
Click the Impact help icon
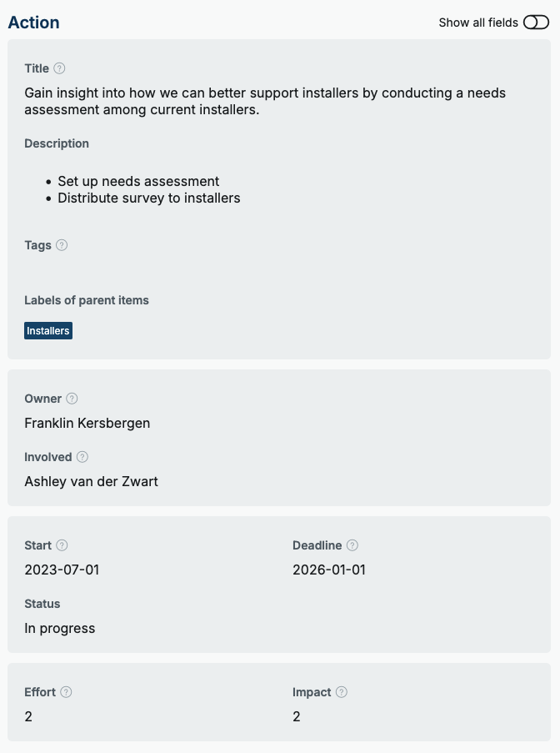click(341, 692)
